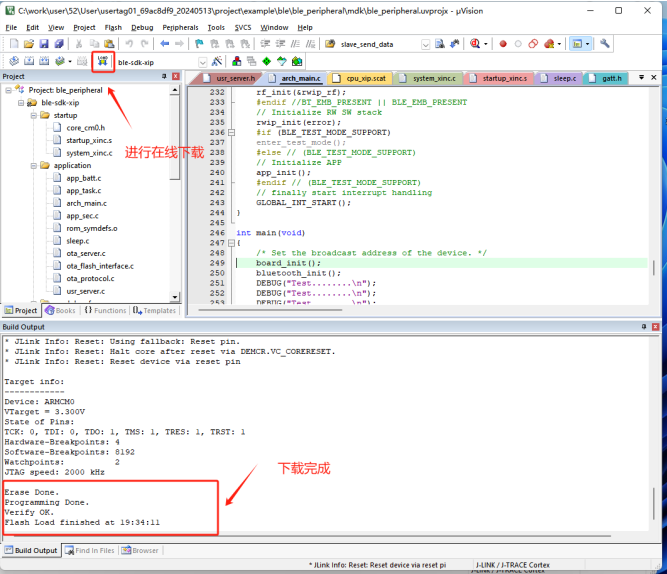Open the Flash menu
This screenshot has height=574, width=667.
pos(113,27)
